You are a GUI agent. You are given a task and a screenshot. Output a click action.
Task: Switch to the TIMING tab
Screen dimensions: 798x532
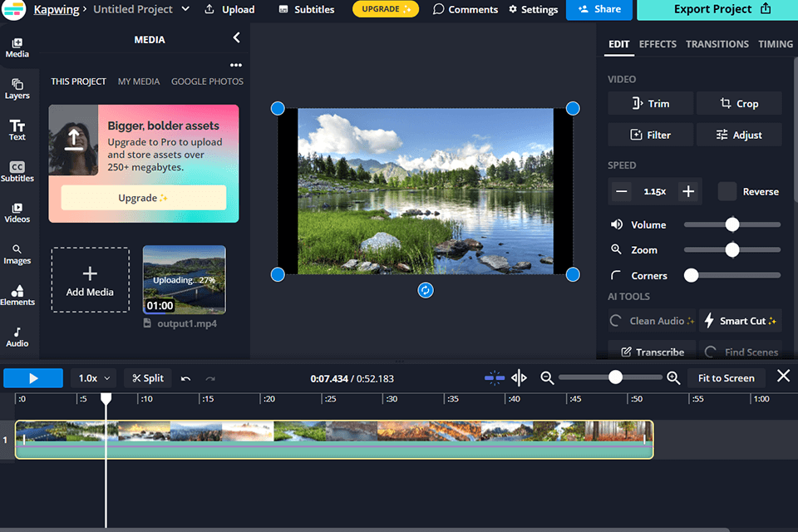(775, 44)
